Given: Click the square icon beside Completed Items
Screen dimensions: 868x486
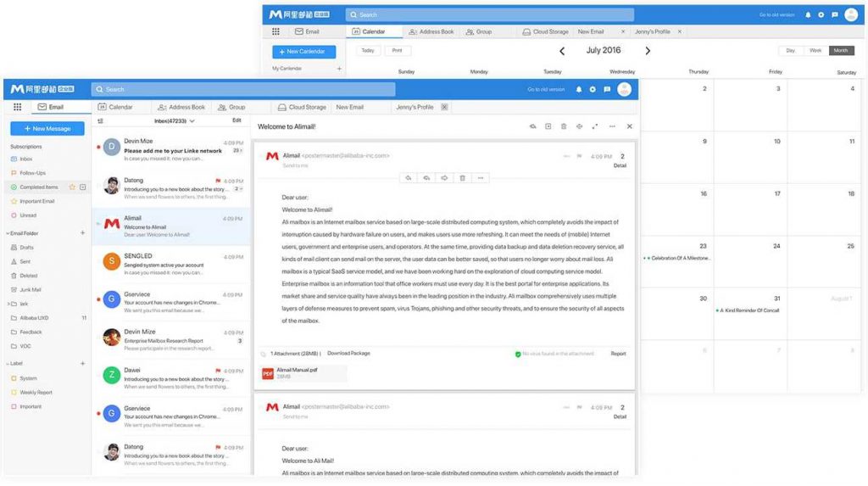Looking at the screenshot, I should click(83, 187).
